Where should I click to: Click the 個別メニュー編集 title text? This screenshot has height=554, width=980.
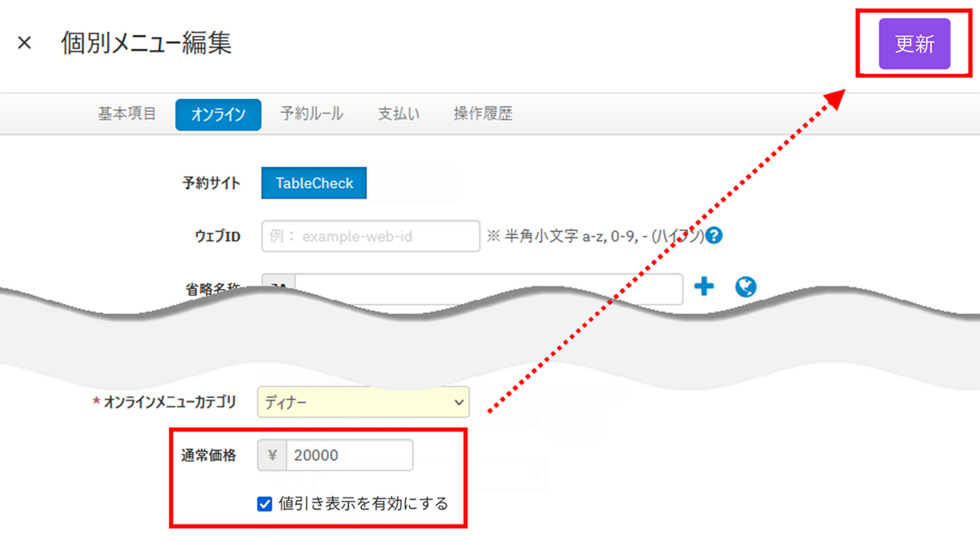click(x=146, y=43)
